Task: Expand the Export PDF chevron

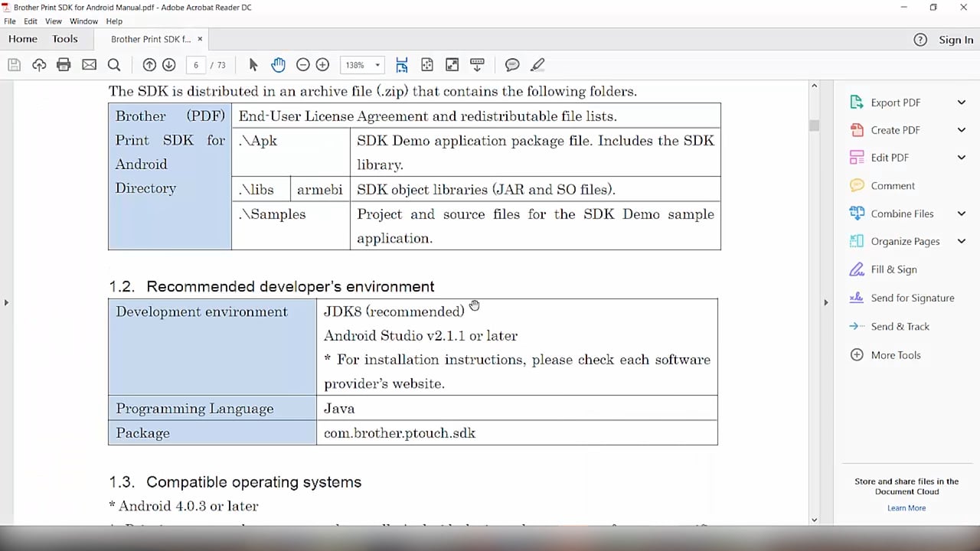Action: 962,103
